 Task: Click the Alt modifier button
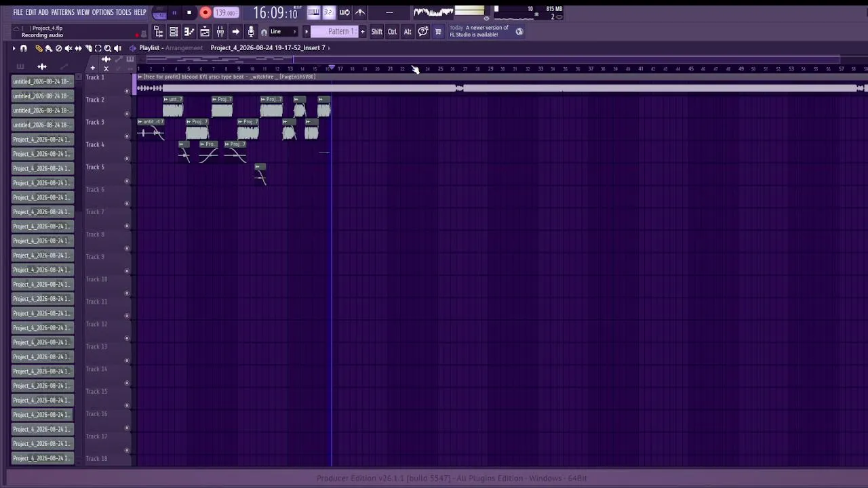pos(408,32)
